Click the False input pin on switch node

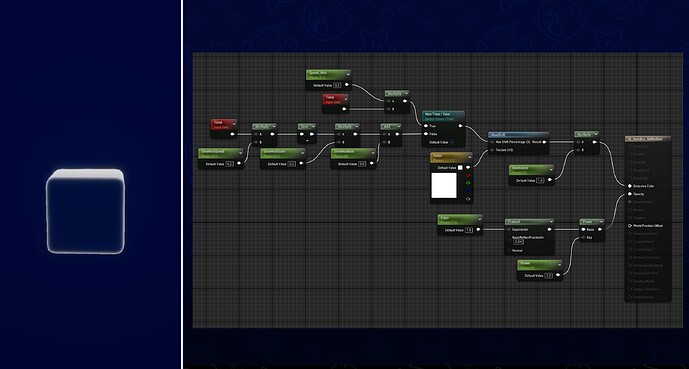point(426,134)
